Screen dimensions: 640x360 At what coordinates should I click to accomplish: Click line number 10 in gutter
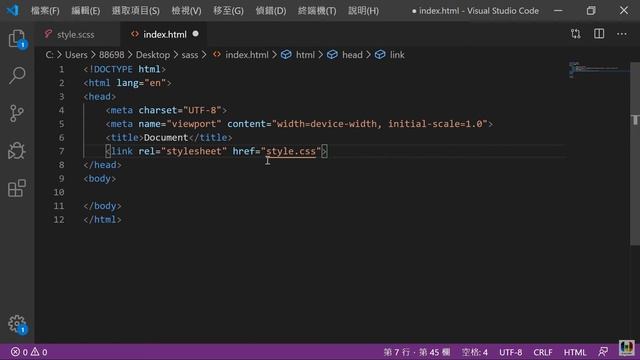tap(59, 192)
